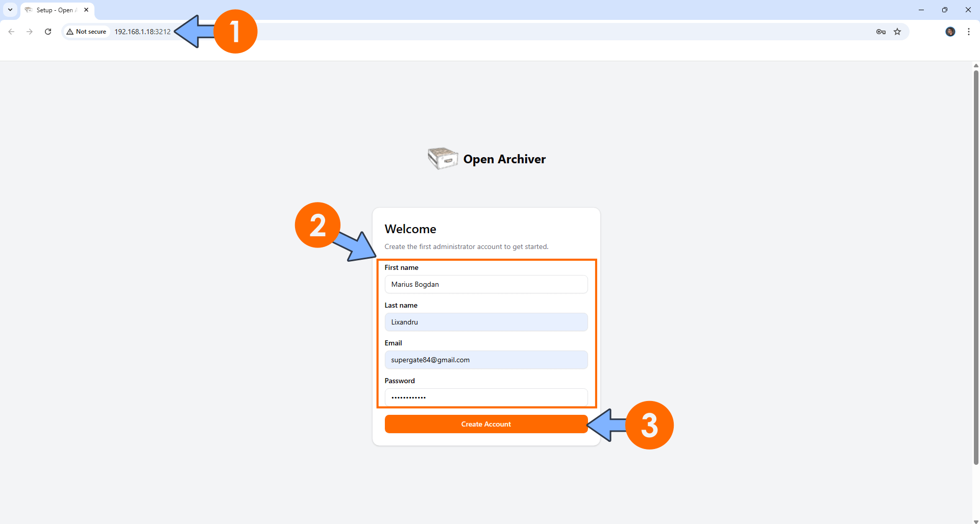Viewport: 980px width, 524px height.
Task: Select the Email input field
Action: [485, 360]
